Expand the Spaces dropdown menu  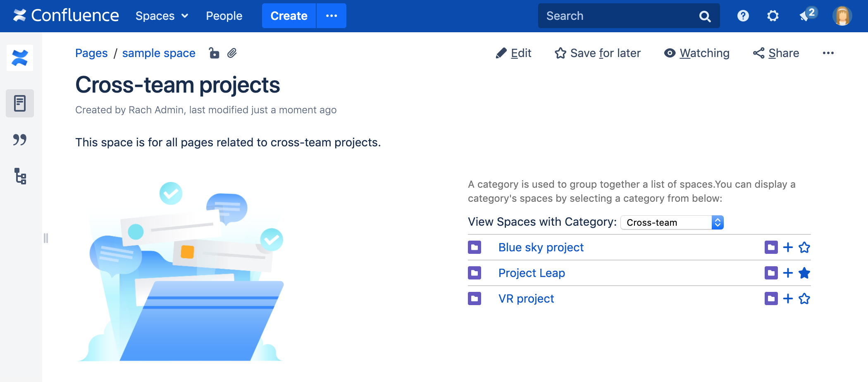(162, 16)
